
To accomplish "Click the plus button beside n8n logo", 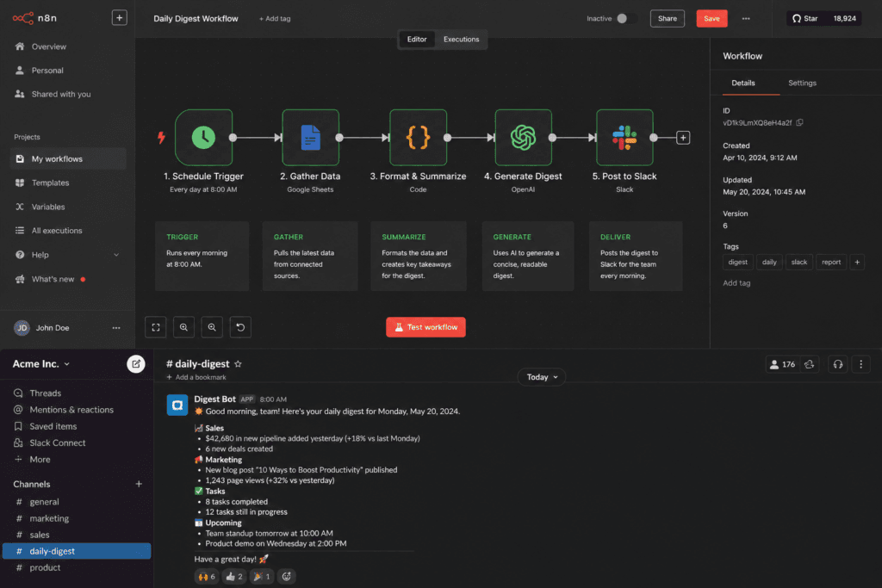I will (x=119, y=18).
